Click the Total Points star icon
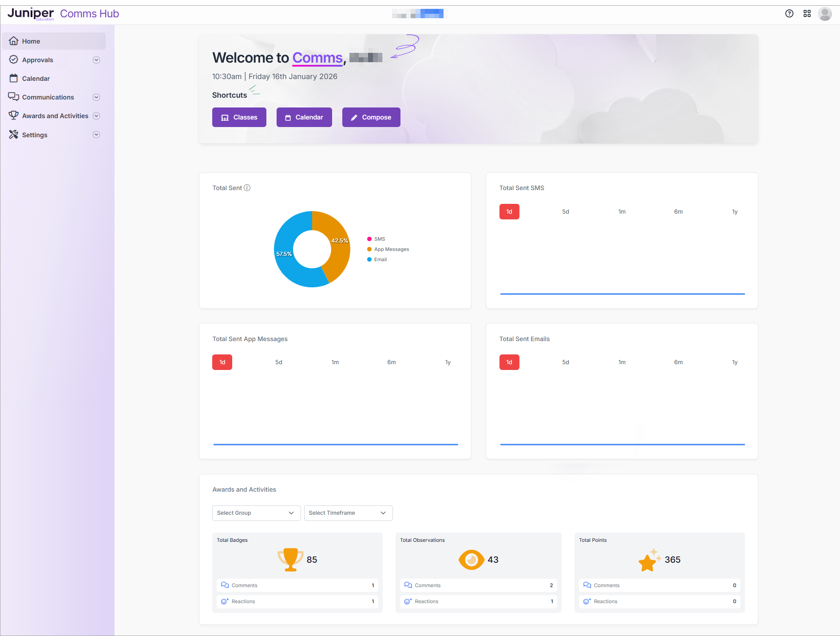Image resolution: width=840 pixels, height=636 pixels. pyautogui.click(x=649, y=560)
